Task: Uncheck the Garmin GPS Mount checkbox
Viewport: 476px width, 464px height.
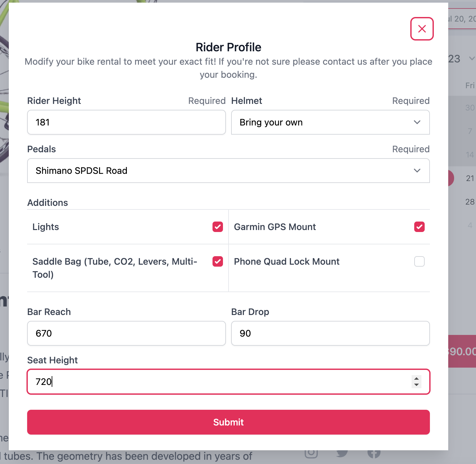Action: point(419,227)
